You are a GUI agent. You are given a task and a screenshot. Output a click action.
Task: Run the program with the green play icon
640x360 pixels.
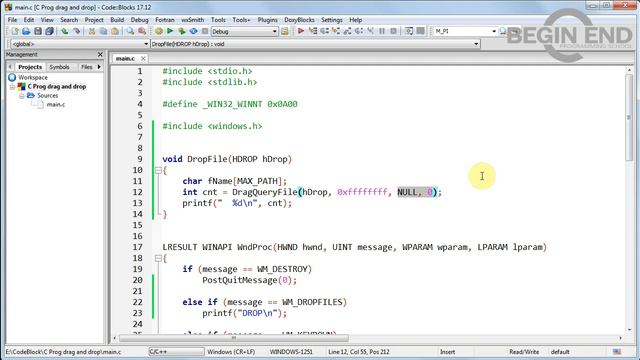click(x=170, y=31)
